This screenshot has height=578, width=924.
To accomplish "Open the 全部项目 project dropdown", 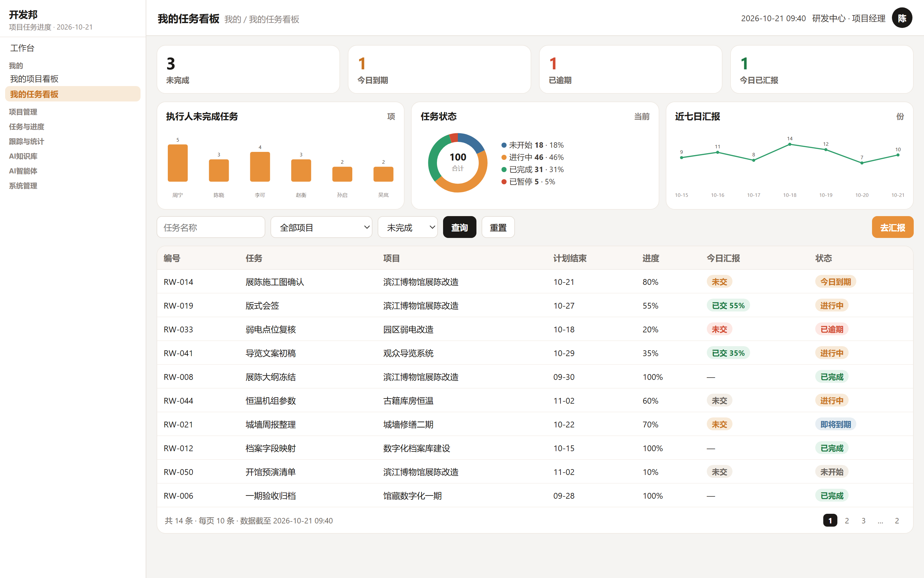I will (x=321, y=227).
